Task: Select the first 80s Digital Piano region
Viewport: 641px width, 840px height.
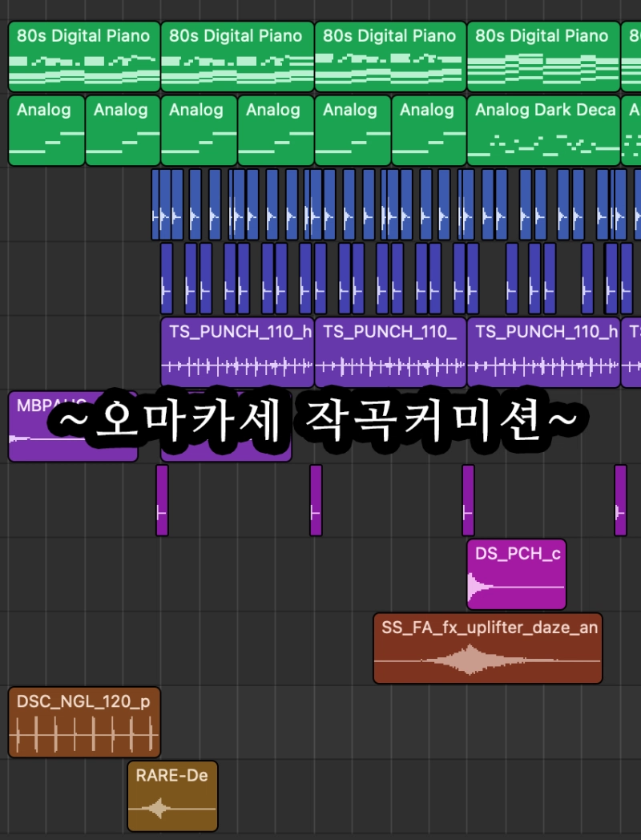Action: pyautogui.click(x=84, y=56)
